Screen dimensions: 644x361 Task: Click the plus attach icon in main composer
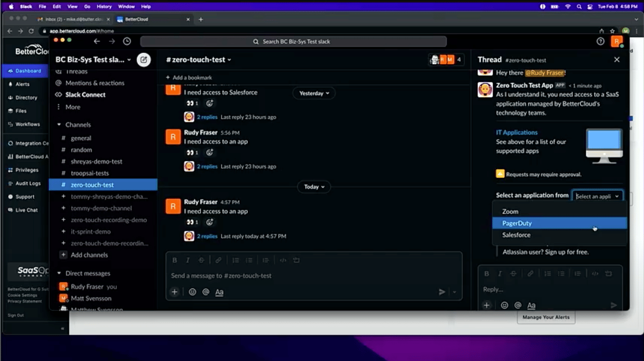click(175, 292)
